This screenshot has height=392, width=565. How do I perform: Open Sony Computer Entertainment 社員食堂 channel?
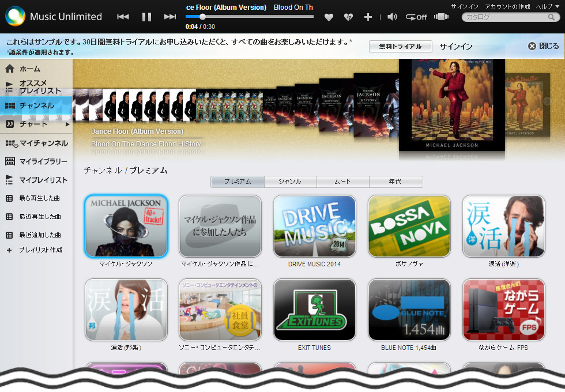[x=220, y=310]
